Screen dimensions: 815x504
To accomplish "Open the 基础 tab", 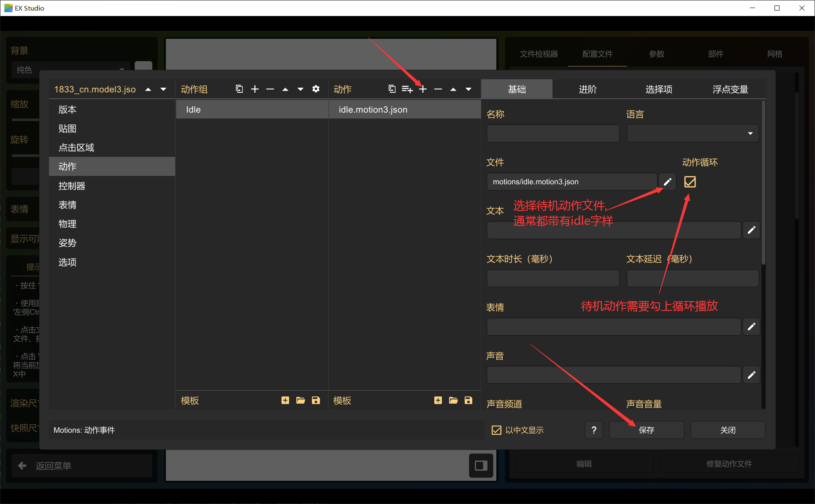I will point(517,89).
